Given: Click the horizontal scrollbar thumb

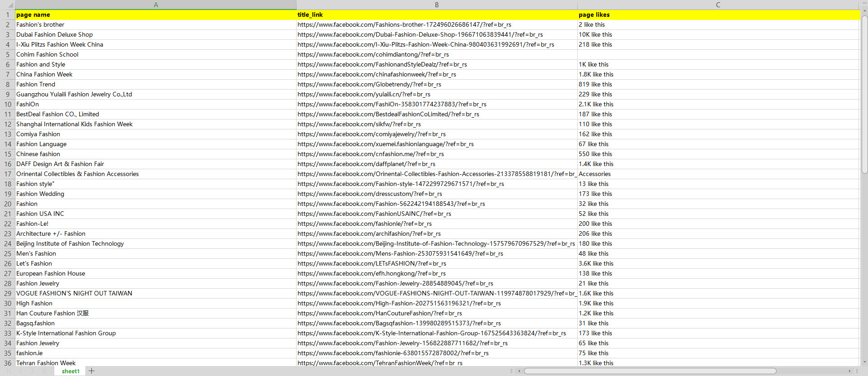Looking at the screenshot, I should pyautogui.click(x=650, y=371).
